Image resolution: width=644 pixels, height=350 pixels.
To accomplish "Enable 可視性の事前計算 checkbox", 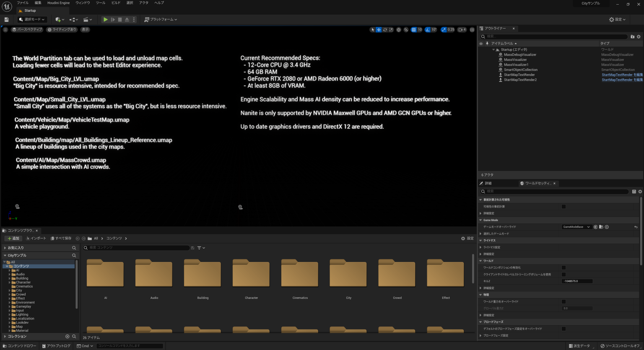I will (x=563, y=206).
